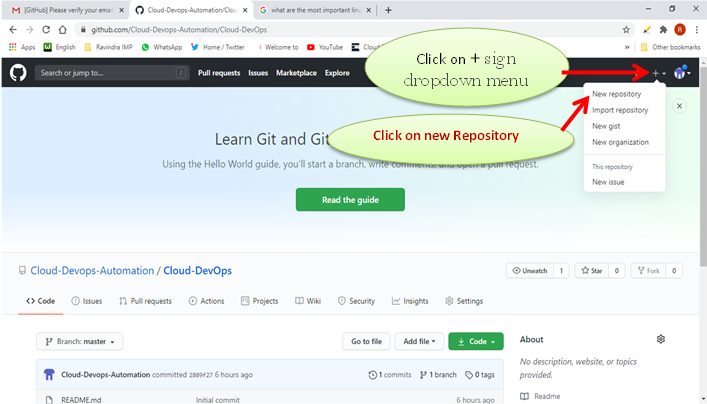707x404 pixels.
Task: Open the Apps bookmarks shortcut
Action: (22, 47)
